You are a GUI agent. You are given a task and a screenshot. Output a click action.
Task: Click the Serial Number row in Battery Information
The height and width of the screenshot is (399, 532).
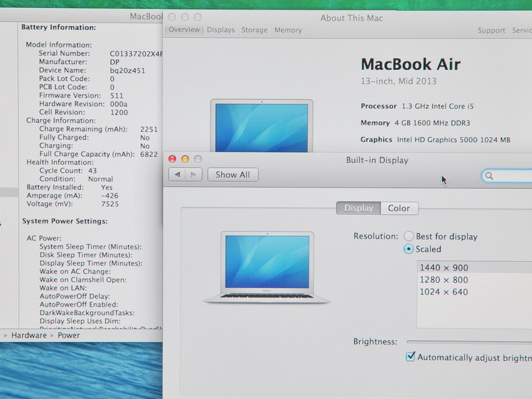101,54
